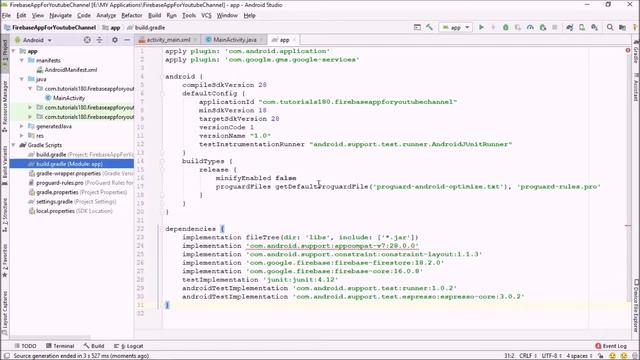Open the bottom Build tool window
Viewport: 640px width, 360px height.
coord(94,346)
